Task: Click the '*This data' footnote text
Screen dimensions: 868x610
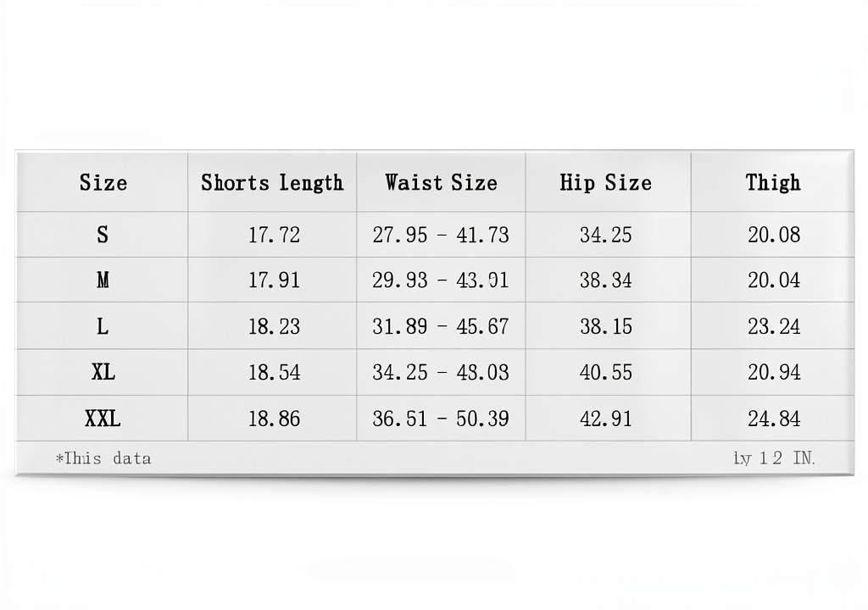Action: click(x=103, y=458)
